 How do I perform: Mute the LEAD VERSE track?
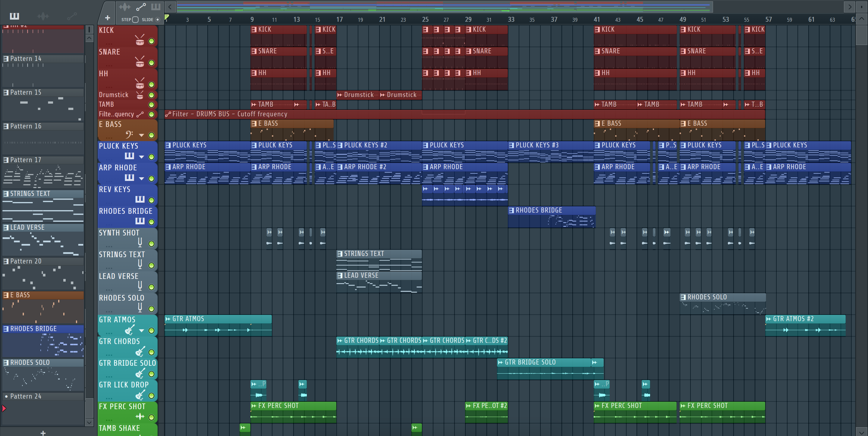[152, 287]
